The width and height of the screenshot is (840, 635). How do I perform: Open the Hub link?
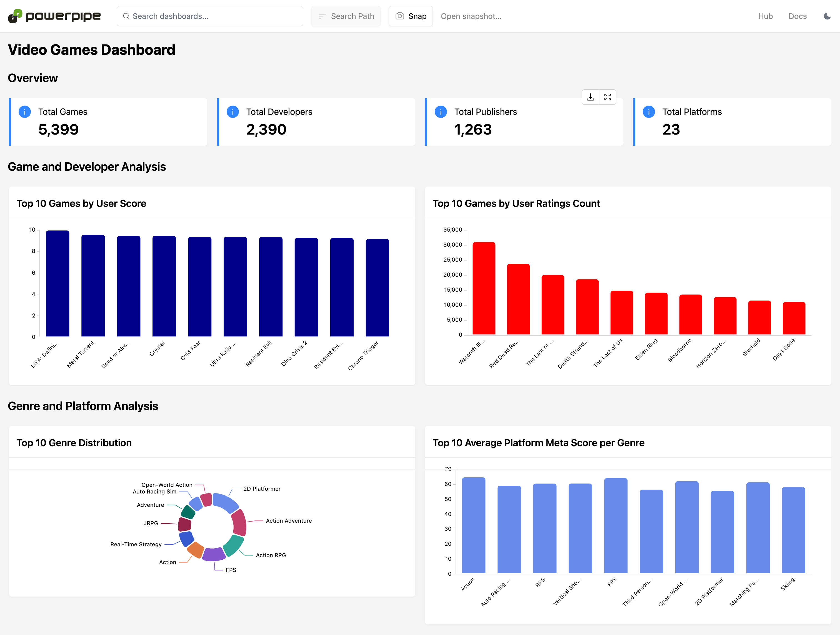(765, 16)
